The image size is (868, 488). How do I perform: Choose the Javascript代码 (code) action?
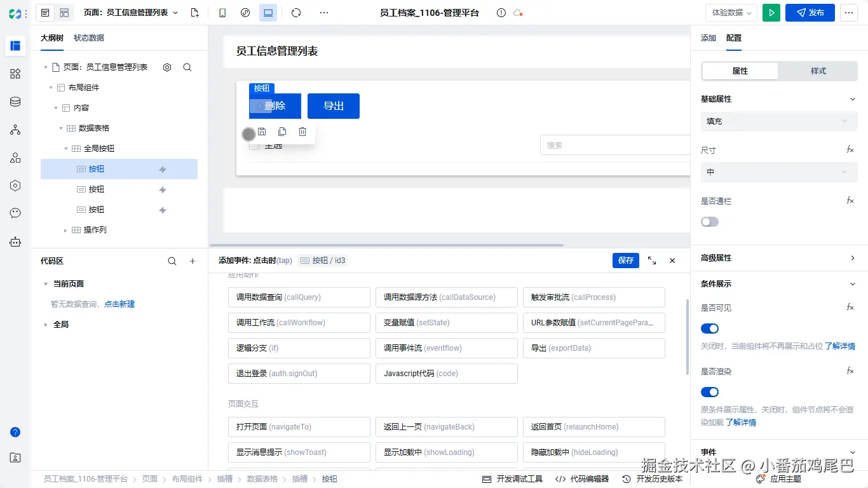[x=447, y=374]
